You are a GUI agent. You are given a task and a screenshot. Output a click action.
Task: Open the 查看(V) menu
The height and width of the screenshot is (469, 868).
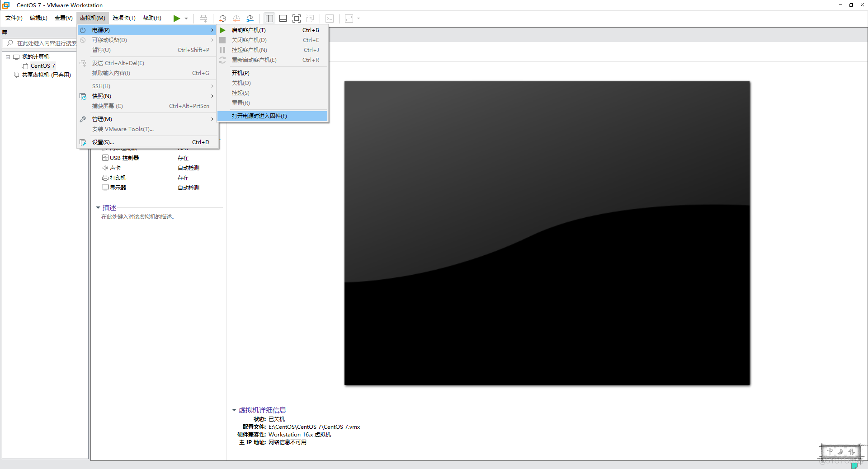point(64,18)
